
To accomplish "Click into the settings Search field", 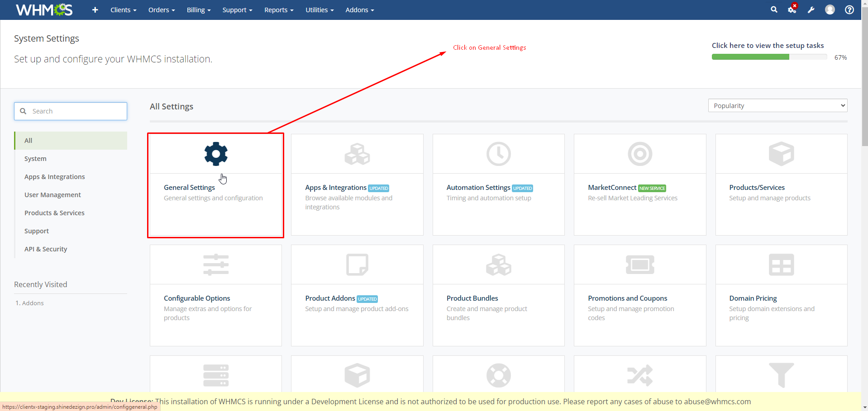I will [77, 111].
